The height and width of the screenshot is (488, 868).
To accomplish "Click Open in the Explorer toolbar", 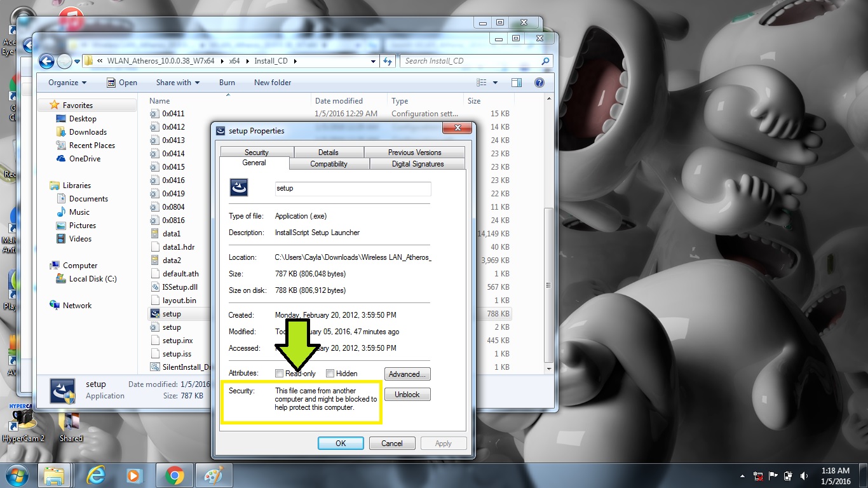I will (122, 83).
